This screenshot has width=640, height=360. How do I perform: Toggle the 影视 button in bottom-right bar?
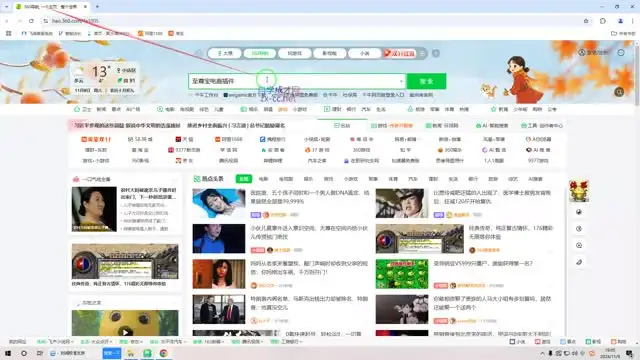[593, 342]
